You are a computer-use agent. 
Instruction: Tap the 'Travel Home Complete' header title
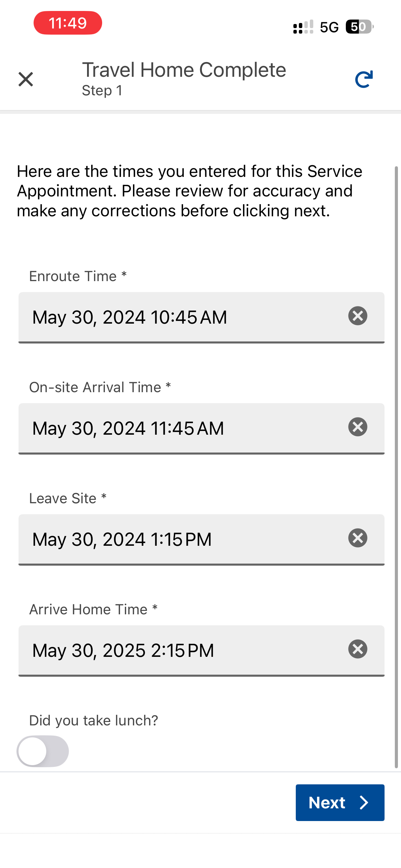pos(184,70)
